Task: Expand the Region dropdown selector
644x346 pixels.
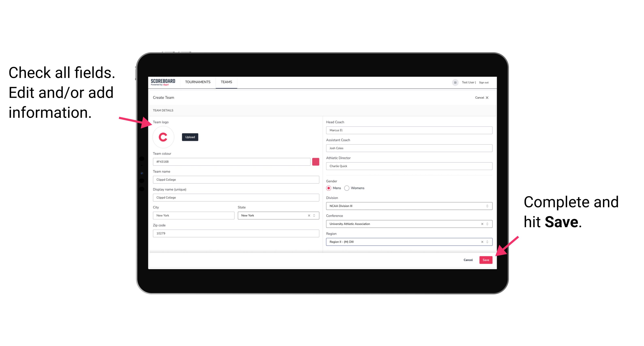Action: tap(487, 242)
